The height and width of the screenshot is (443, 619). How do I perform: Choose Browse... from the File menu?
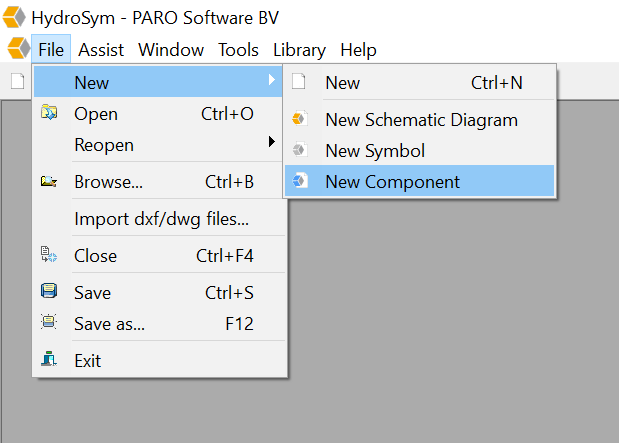[x=158, y=182]
